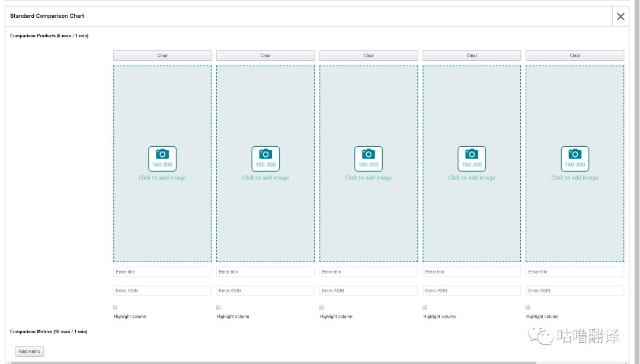
Task: Focus the third column Enter ASIN field
Action: click(369, 291)
